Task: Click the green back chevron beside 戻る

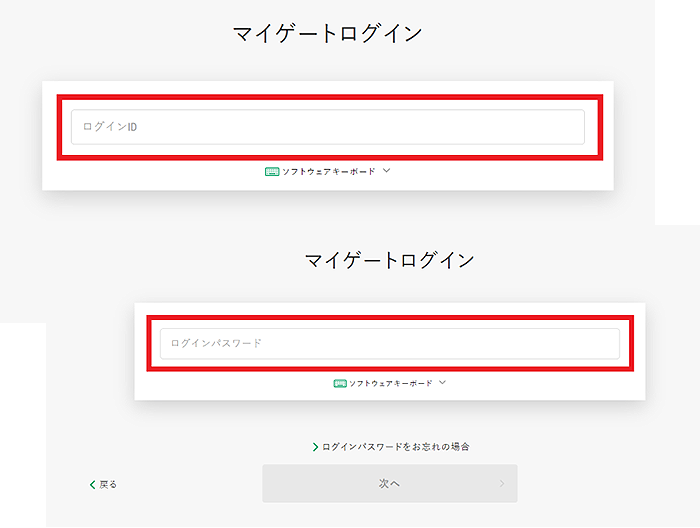Action: coord(92,484)
